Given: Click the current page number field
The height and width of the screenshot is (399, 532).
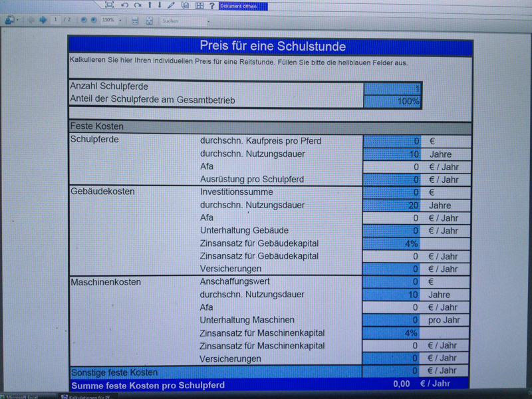Looking at the screenshot, I should [56, 21].
